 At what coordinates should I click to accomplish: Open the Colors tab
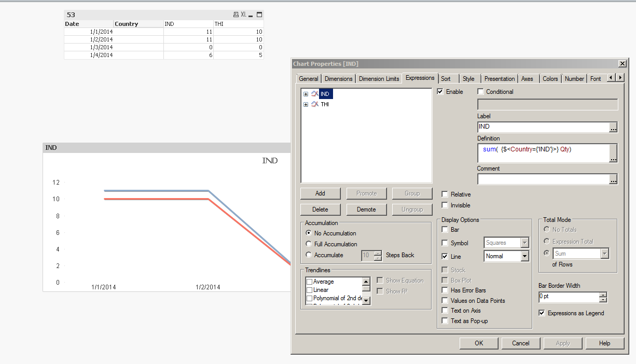click(x=550, y=79)
